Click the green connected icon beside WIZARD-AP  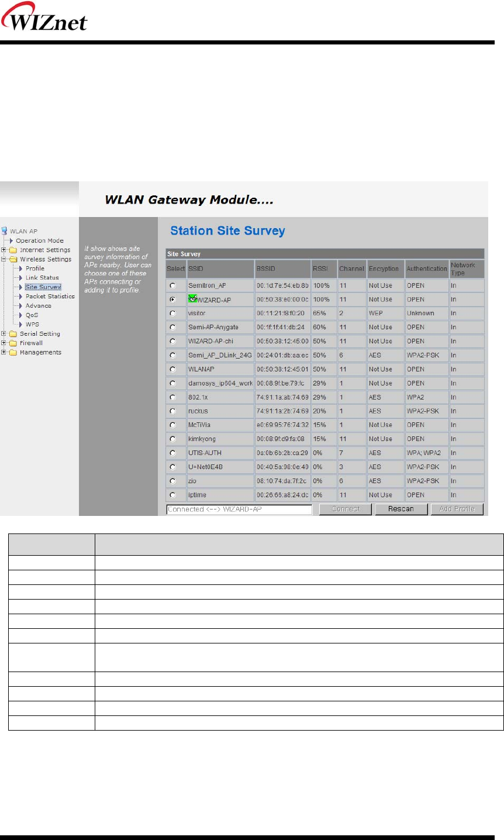click(192, 299)
